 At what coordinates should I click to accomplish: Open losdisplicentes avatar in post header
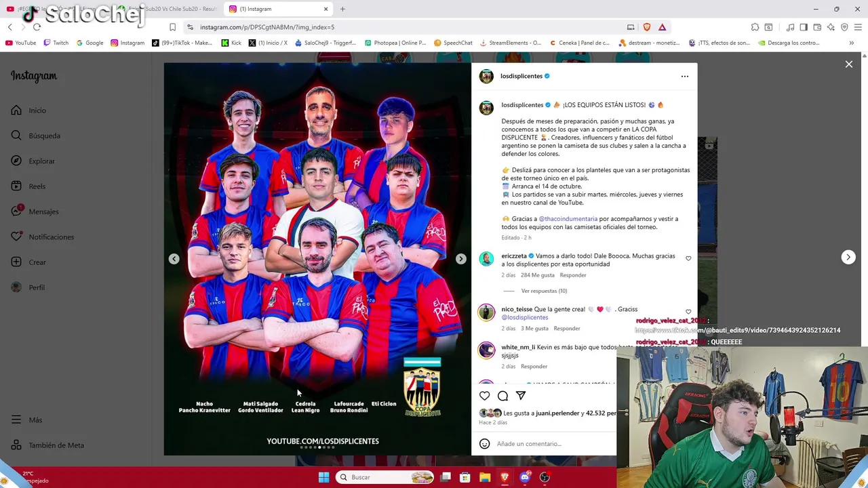(x=486, y=76)
